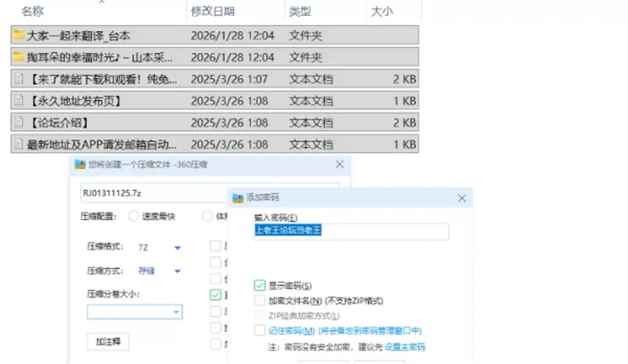This screenshot has height=364, width=628.
Task: Click the 360压缩 app icon in dialog title
Action: (x=80, y=165)
